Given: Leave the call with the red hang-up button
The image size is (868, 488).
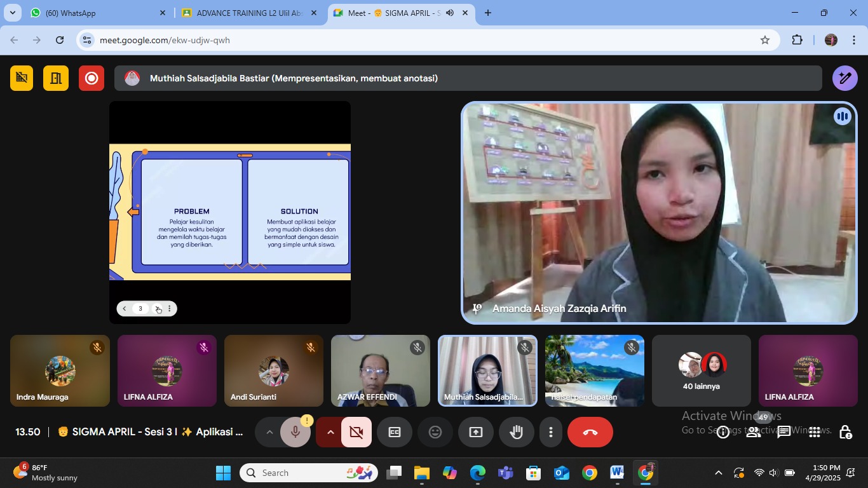Looking at the screenshot, I should (x=590, y=432).
